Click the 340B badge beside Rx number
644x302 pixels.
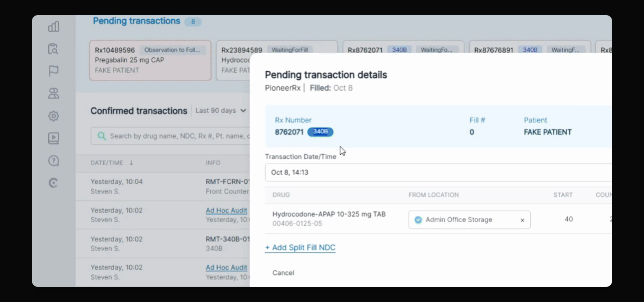click(320, 132)
